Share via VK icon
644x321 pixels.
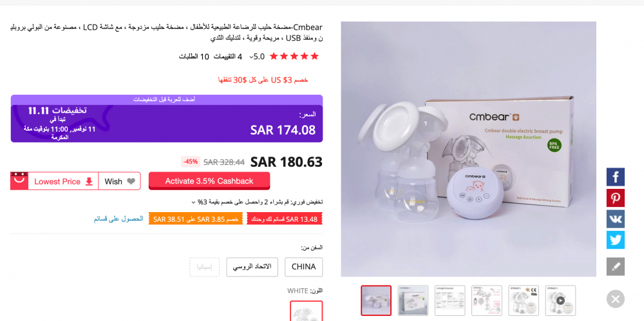(615, 219)
